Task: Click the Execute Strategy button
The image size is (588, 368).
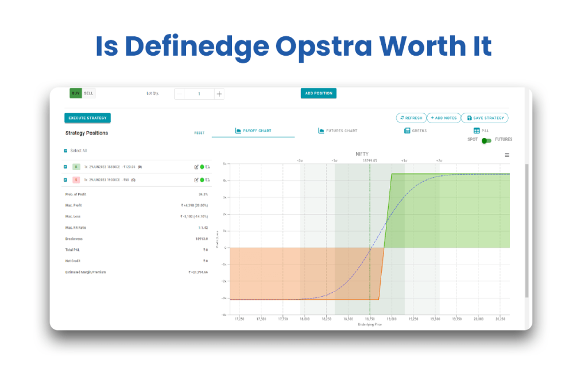Action: [x=87, y=117]
